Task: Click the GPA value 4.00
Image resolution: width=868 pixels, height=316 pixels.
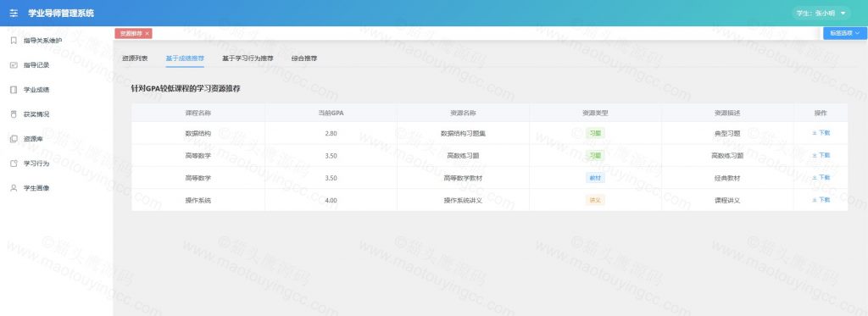Action: click(x=331, y=200)
